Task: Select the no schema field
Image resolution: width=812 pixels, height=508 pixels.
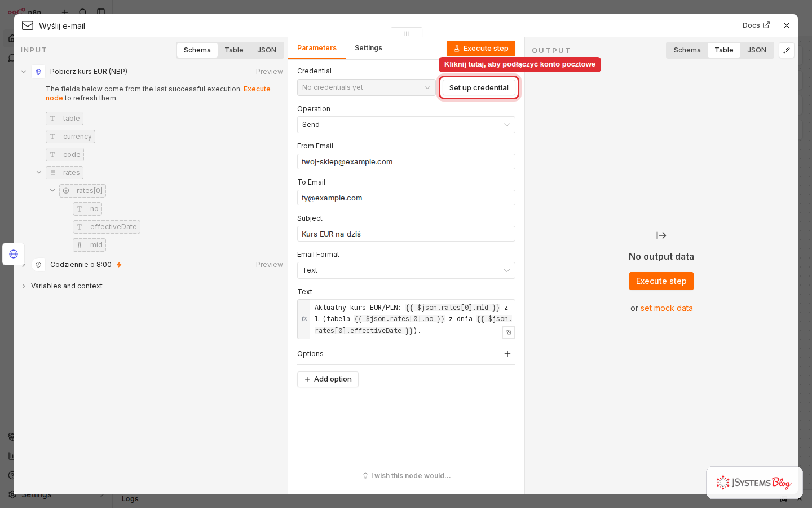Action: [87, 209]
